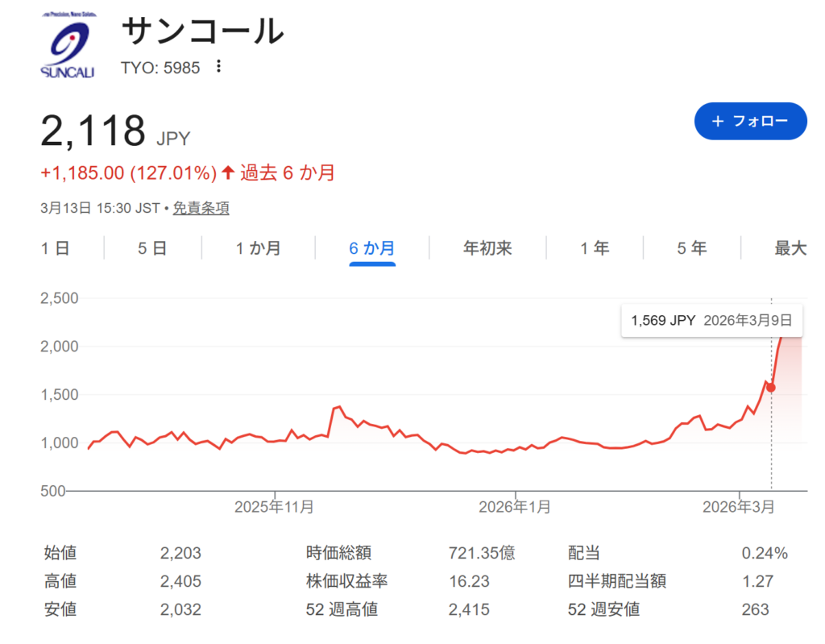Open the three-dot more options menu

click(x=218, y=67)
